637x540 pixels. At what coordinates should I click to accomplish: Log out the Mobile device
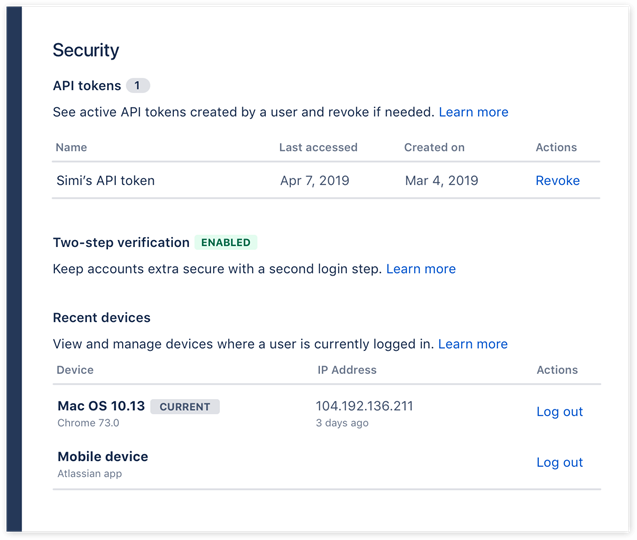[x=559, y=462]
